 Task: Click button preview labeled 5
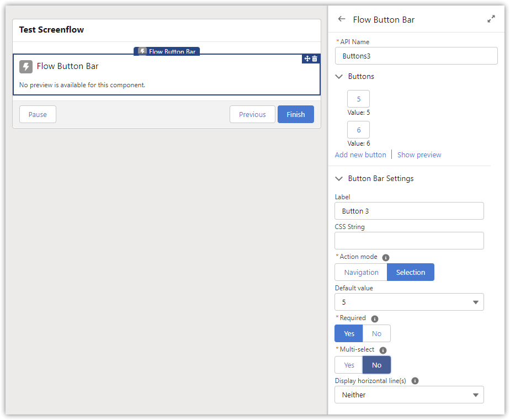[358, 98]
